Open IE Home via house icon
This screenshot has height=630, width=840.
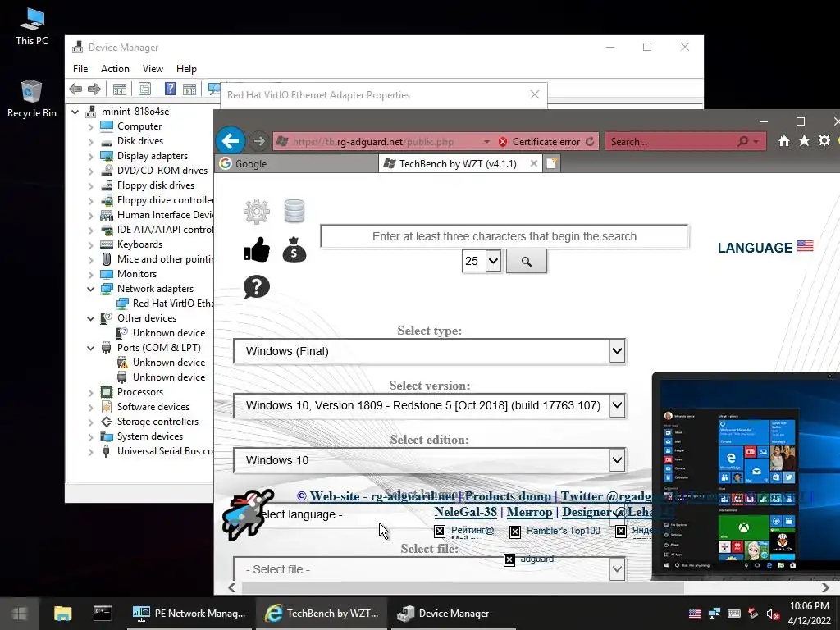(783, 141)
